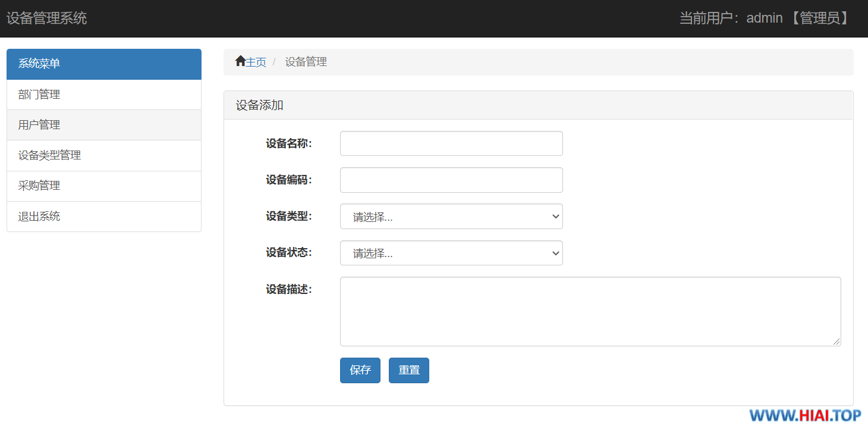
Task: Focus the 设备编码 text field
Action: [451, 180]
